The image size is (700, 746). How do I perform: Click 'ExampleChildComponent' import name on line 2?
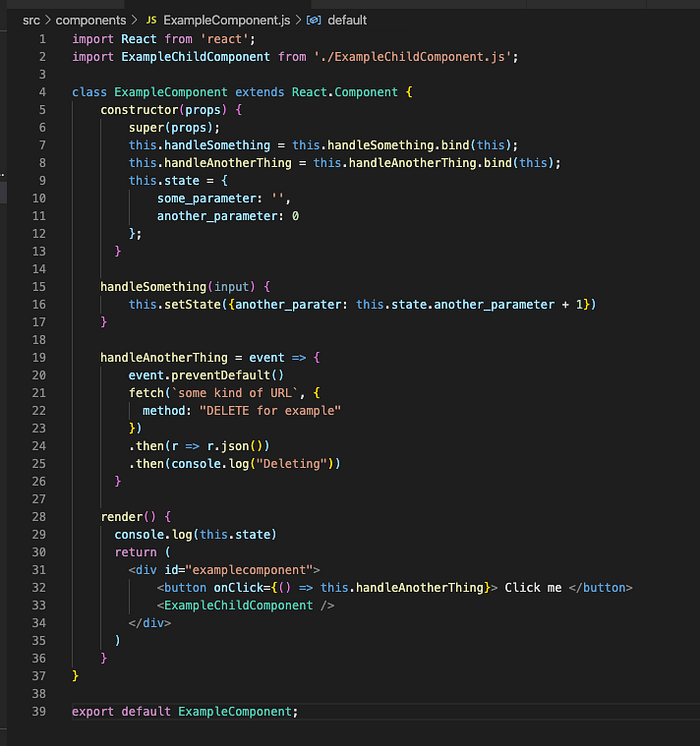coord(196,57)
